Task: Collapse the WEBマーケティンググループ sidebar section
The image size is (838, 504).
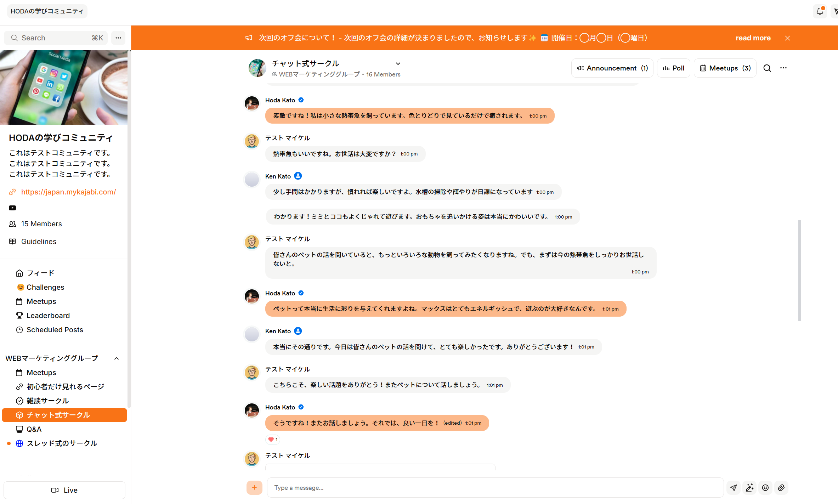Action: (117, 358)
